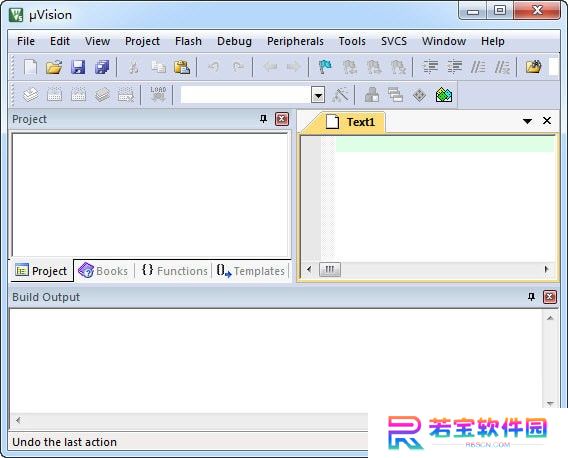568x458 pixels.
Task: Create a new file with toolbar icon
Action: [30, 67]
